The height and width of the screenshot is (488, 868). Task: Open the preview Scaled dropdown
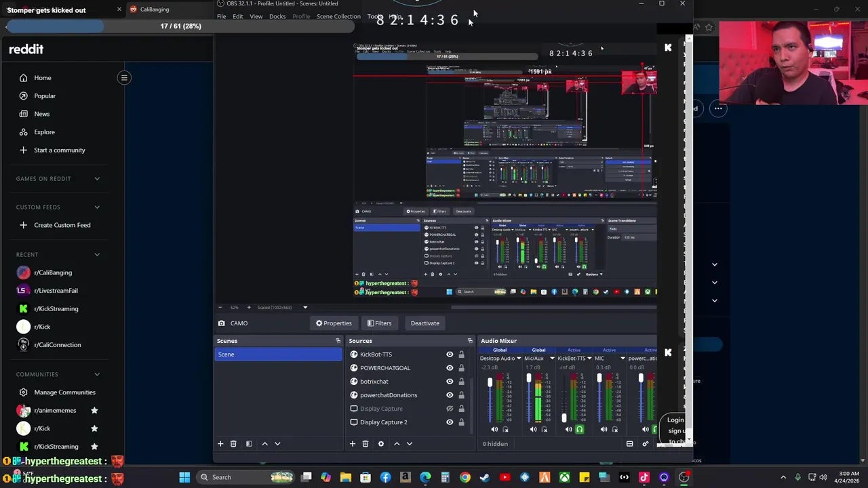[304, 308]
